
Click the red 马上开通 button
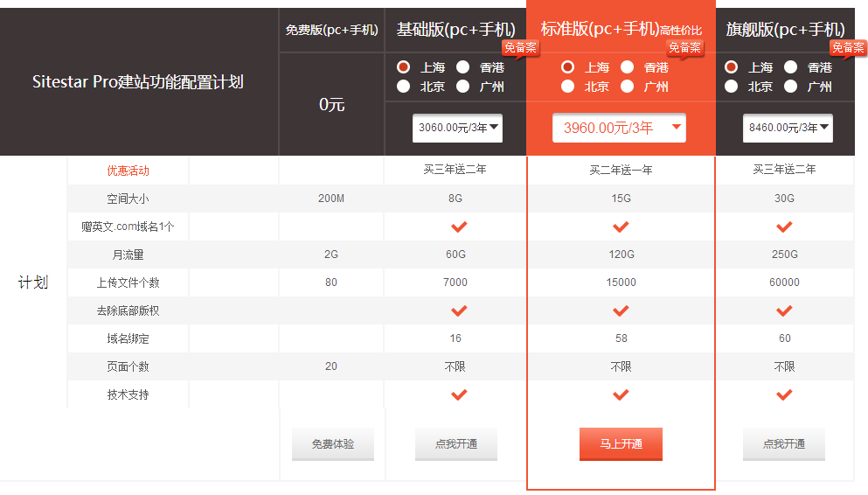click(621, 444)
